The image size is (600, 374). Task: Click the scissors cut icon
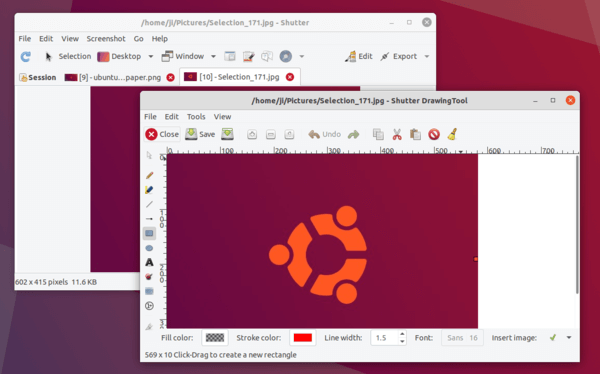click(397, 134)
